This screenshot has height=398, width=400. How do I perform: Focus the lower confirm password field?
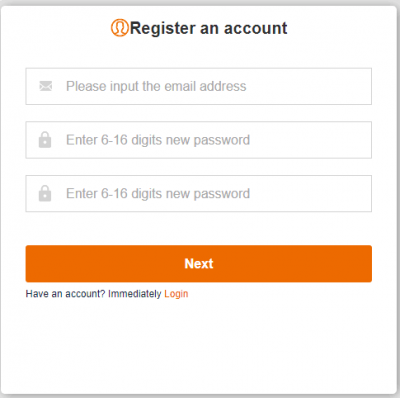pos(199,194)
